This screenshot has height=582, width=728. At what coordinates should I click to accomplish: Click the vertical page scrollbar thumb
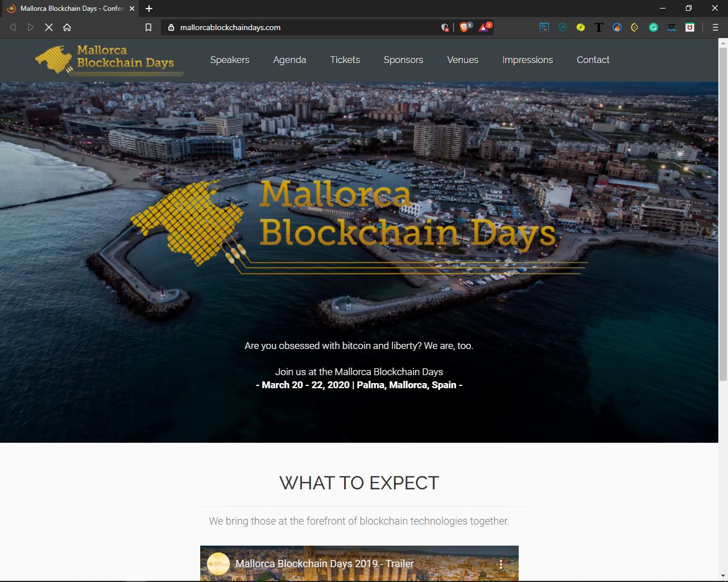point(723,213)
